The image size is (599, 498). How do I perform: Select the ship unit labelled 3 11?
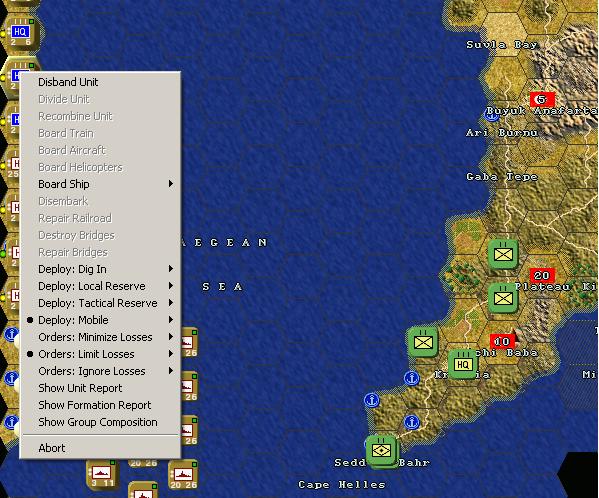tap(103, 475)
